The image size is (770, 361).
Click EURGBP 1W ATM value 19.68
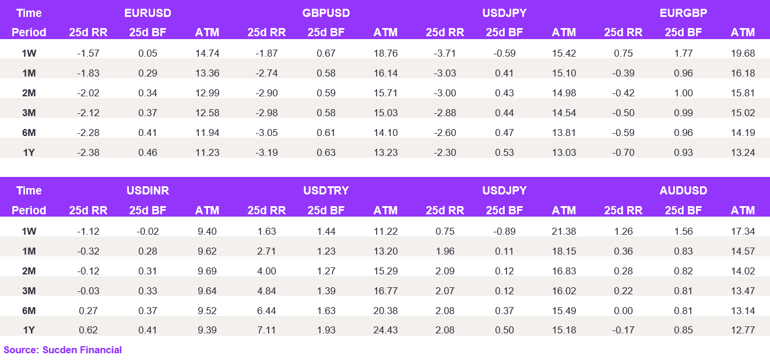click(742, 53)
